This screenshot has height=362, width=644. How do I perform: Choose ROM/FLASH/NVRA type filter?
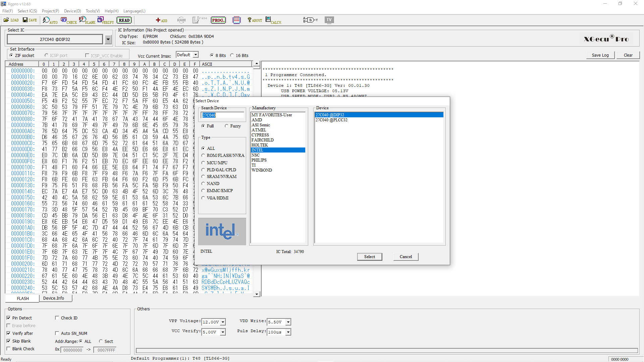coord(203,156)
